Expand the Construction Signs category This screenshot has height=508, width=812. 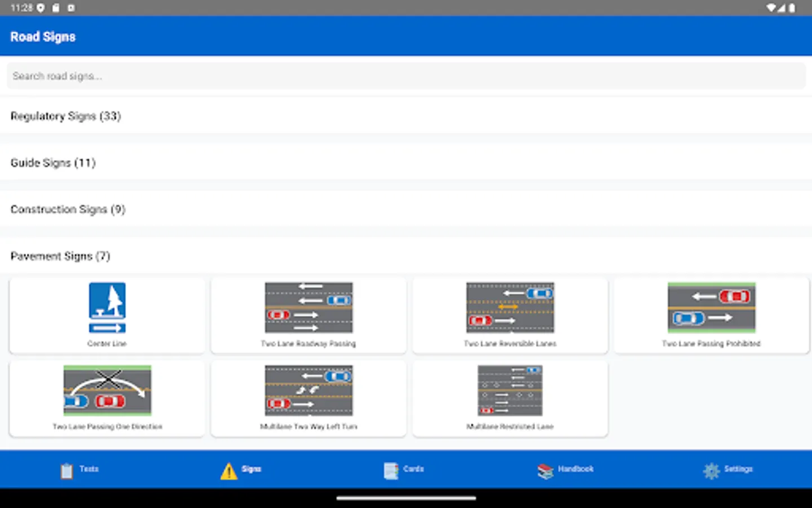coord(68,209)
